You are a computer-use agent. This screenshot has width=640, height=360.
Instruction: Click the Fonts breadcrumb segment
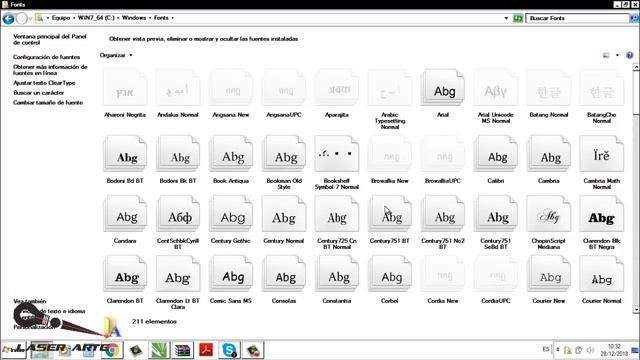(x=161, y=18)
